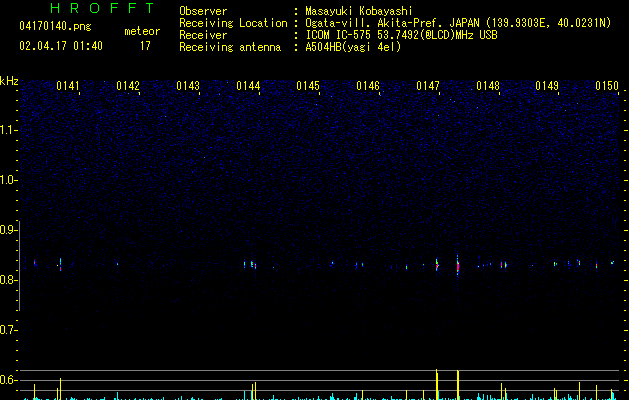Image resolution: width=629 pixels, height=400 pixels.
Task: Click the 0.6 frequency axis label
Action: (x=8, y=380)
